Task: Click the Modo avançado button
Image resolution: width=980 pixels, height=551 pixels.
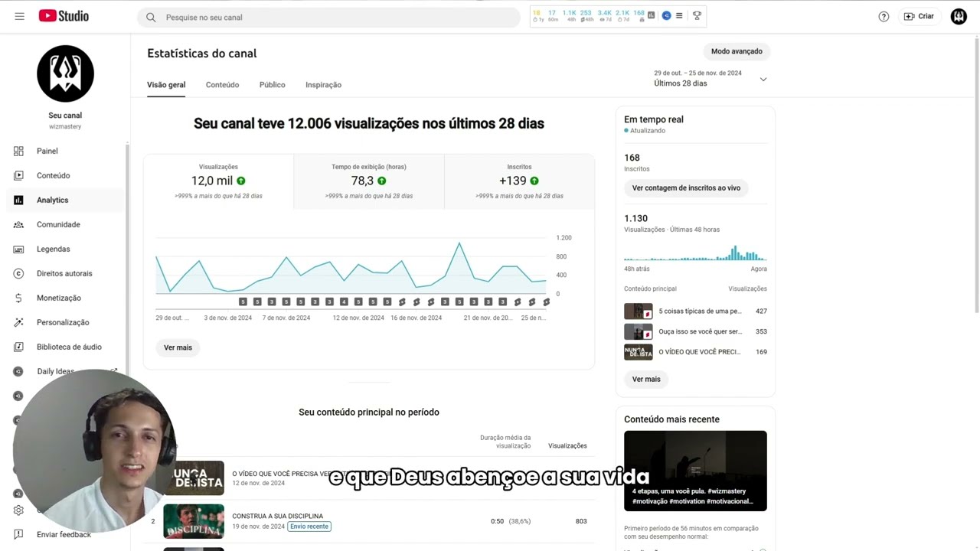Action: [x=737, y=51]
